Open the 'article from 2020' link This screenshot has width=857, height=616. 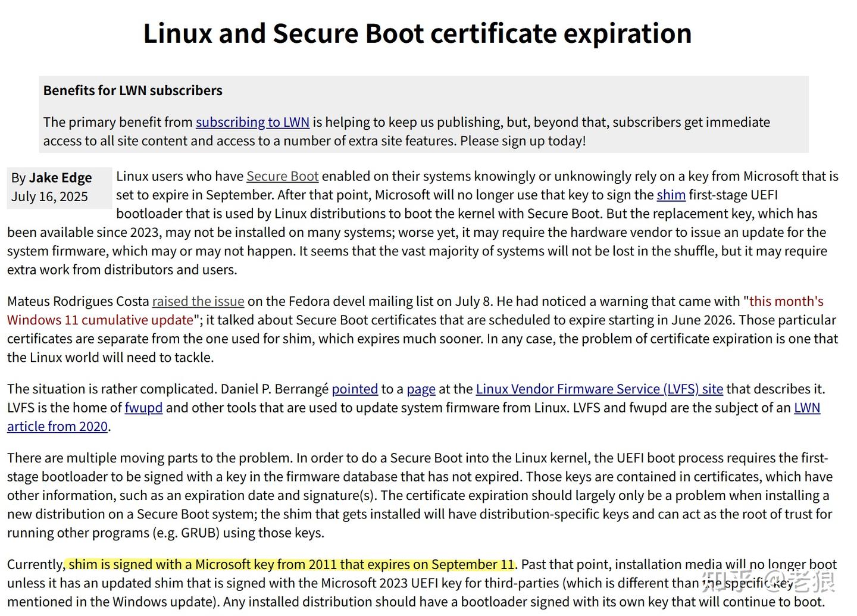click(57, 426)
